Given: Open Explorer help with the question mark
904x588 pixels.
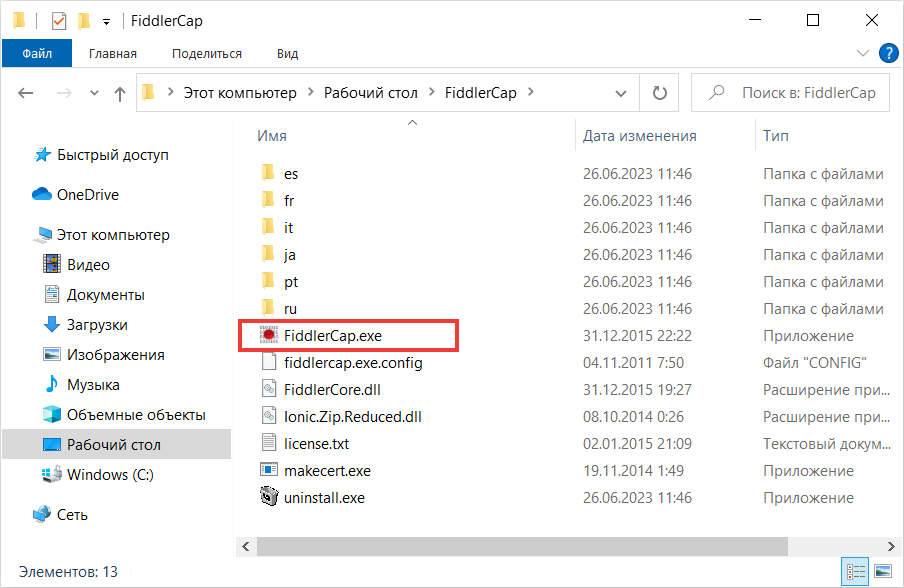Looking at the screenshot, I should point(888,54).
